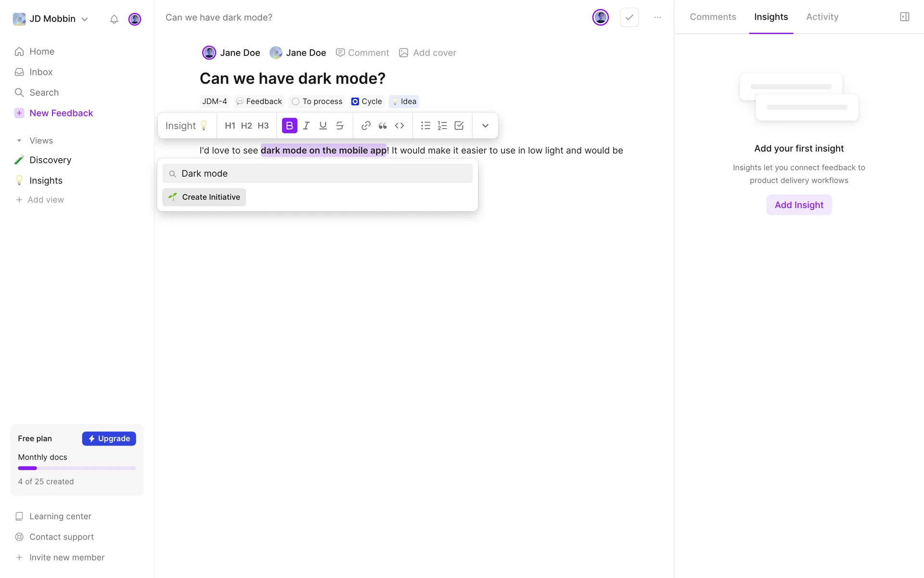Click the underline formatting icon
The image size is (924, 578).
tap(323, 126)
